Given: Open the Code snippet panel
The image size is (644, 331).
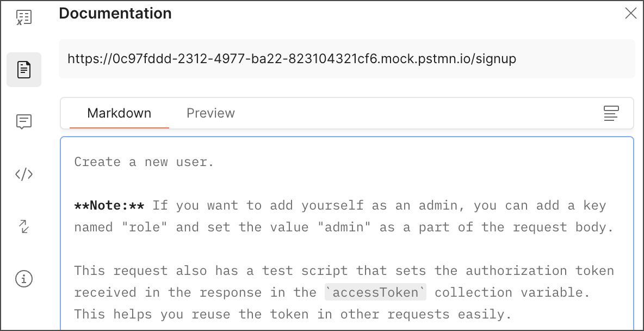Looking at the screenshot, I should coord(24,174).
